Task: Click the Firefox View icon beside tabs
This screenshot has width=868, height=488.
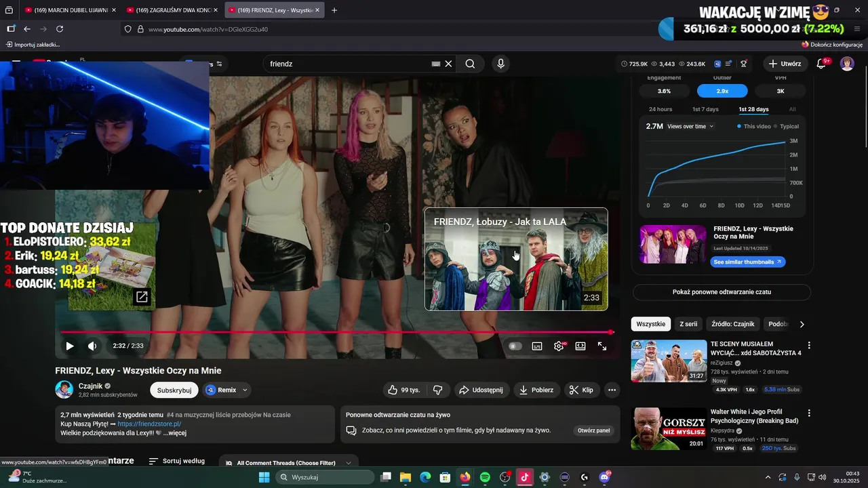Action: (x=9, y=10)
